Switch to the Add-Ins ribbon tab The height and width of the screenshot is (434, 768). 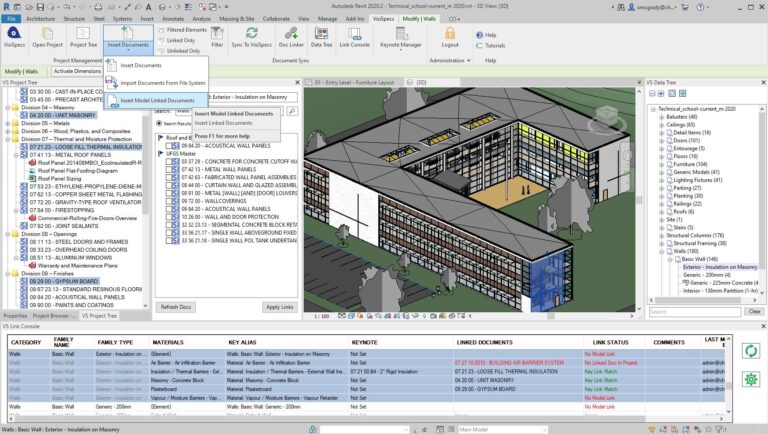click(x=355, y=19)
